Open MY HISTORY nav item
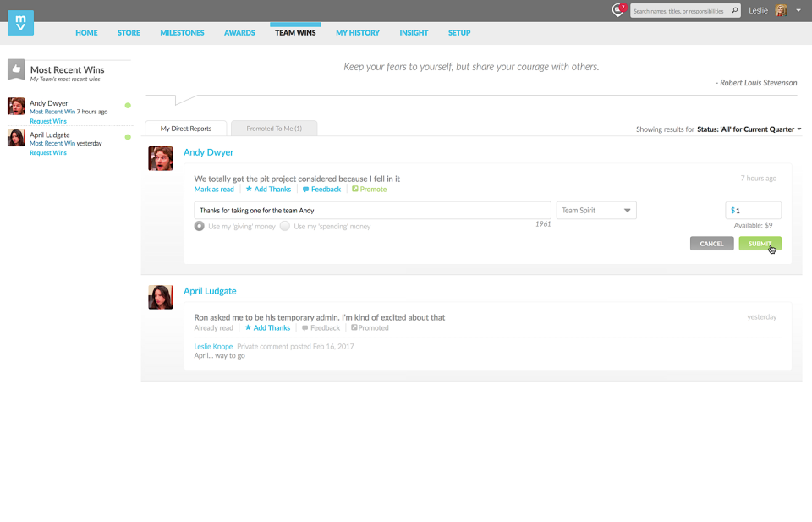Image resolution: width=812 pixels, height=522 pixels. 357,33
